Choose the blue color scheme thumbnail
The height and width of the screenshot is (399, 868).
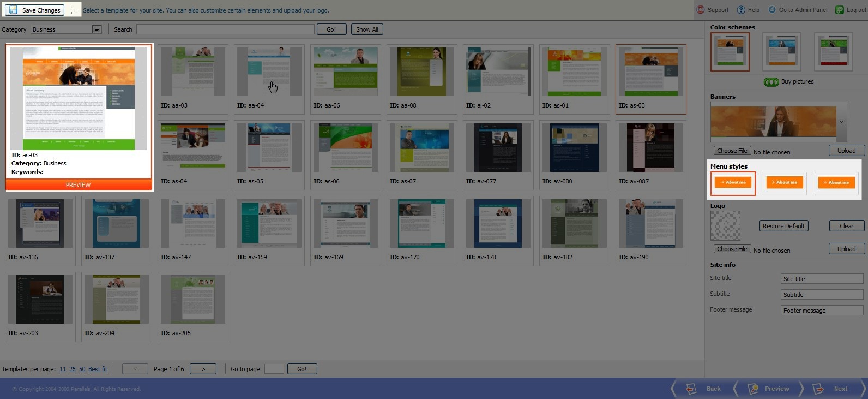pyautogui.click(x=781, y=51)
